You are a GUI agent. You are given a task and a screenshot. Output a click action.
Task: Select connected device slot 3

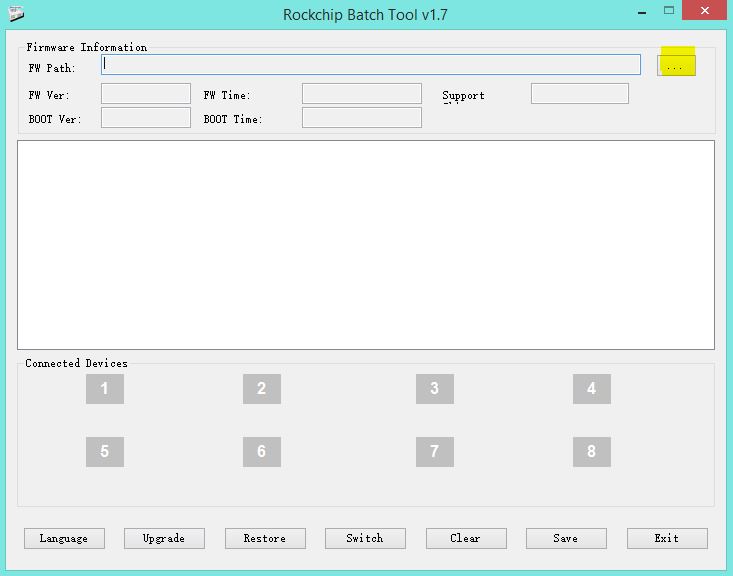click(435, 389)
